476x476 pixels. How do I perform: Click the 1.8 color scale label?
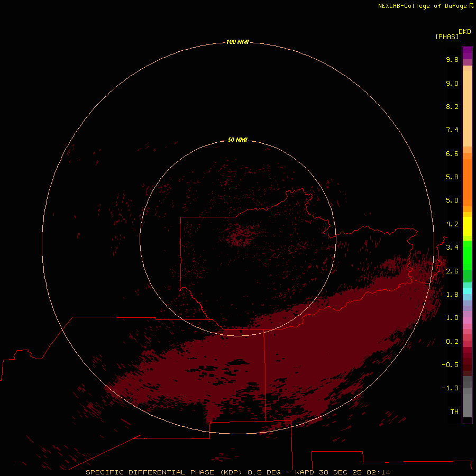click(x=452, y=295)
